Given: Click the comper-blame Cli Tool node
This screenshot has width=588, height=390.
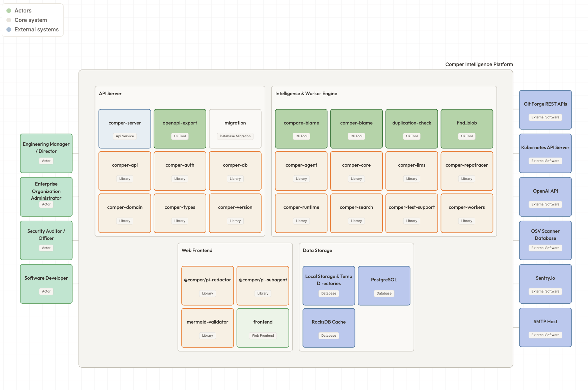Looking at the screenshot, I should point(356,129).
